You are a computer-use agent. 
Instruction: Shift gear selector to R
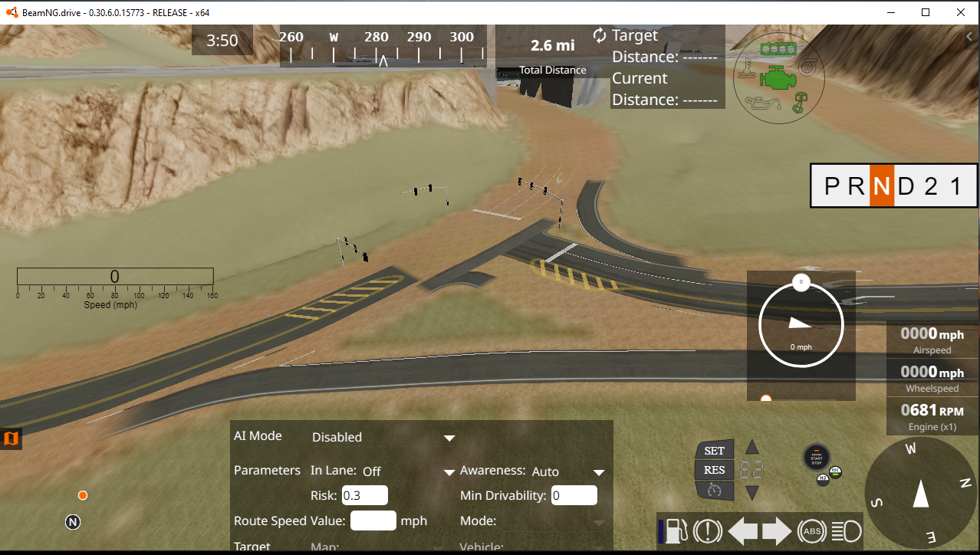tap(857, 186)
